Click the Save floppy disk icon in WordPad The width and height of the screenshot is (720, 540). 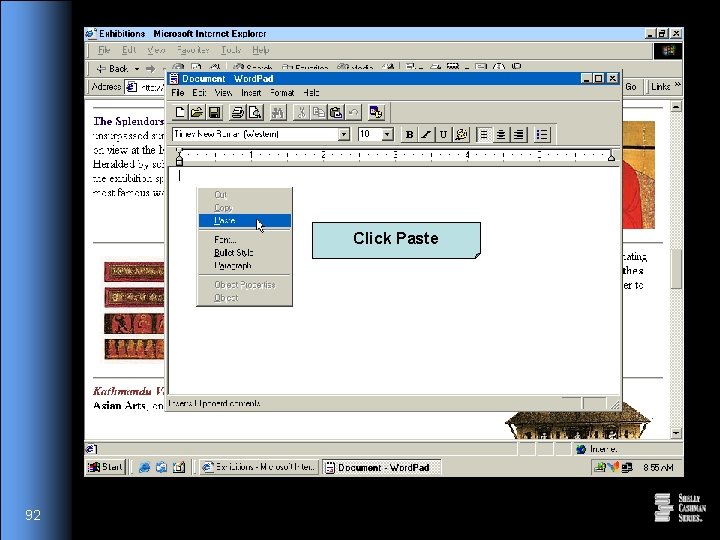(x=214, y=112)
